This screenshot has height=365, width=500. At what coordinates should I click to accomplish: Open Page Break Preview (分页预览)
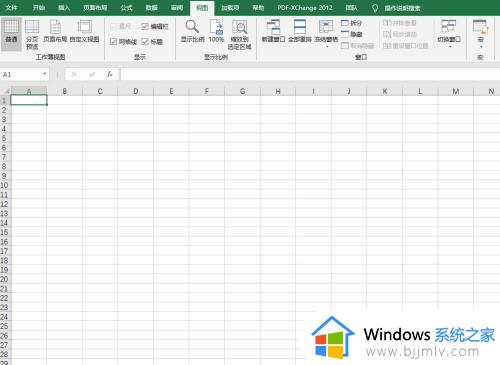[32, 33]
